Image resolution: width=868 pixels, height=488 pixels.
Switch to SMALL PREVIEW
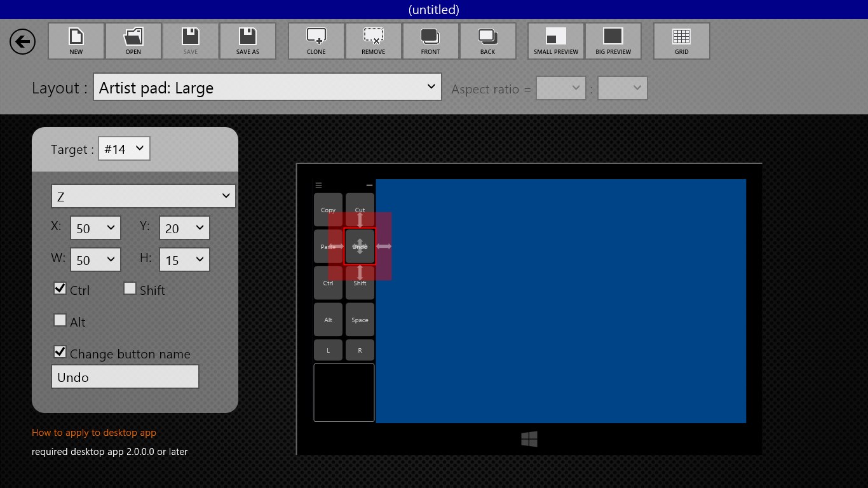(556, 41)
